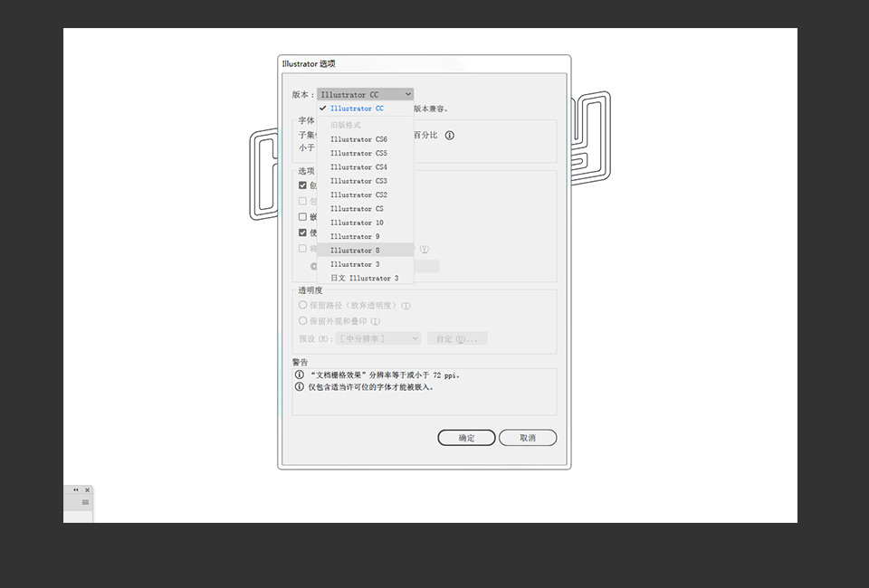Collapse the small panel using double-arrow icon
Screen dimensions: 869x588
click(x=75, y=489)
